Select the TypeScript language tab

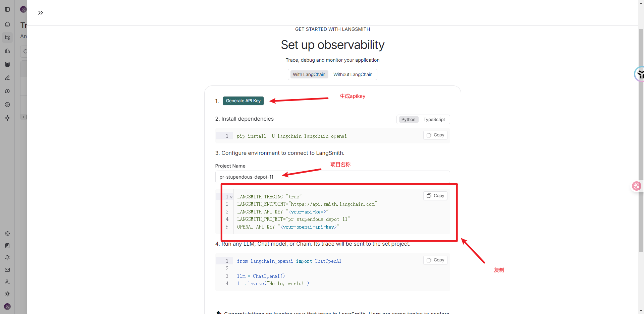(434, 120)
